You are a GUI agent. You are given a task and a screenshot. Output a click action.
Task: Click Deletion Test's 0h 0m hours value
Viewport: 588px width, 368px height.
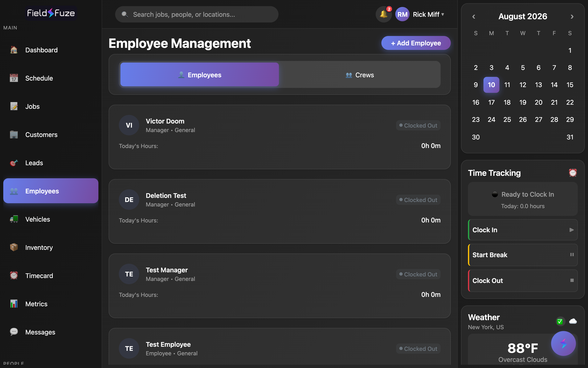[431, 220]
